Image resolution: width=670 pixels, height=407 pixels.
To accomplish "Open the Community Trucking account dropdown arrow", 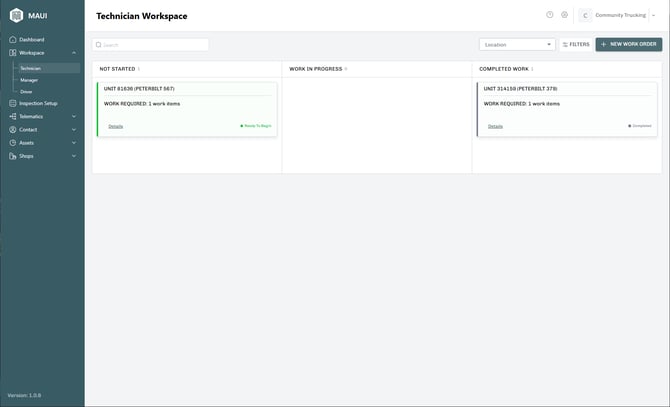I will tap(653, 15).
